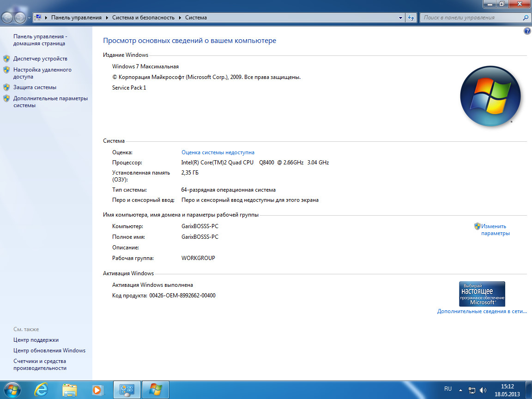
Task: Click Панель управления breadcrumb
Action: click(x=76, y=18)
